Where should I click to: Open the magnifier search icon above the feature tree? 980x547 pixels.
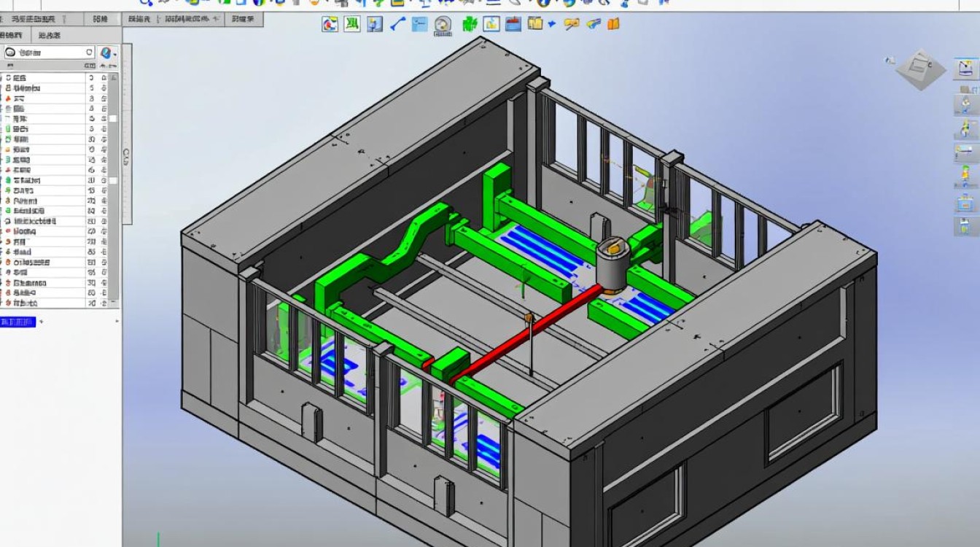[10, 52]
